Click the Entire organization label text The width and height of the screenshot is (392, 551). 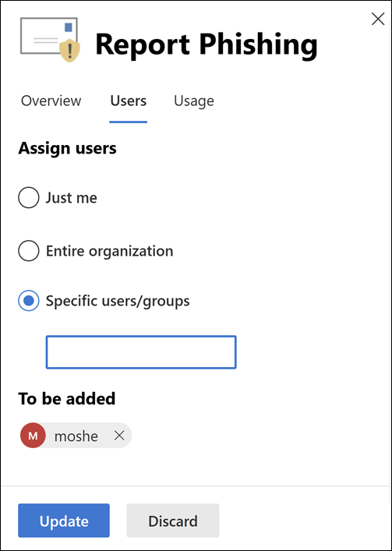tap(110, 251)
